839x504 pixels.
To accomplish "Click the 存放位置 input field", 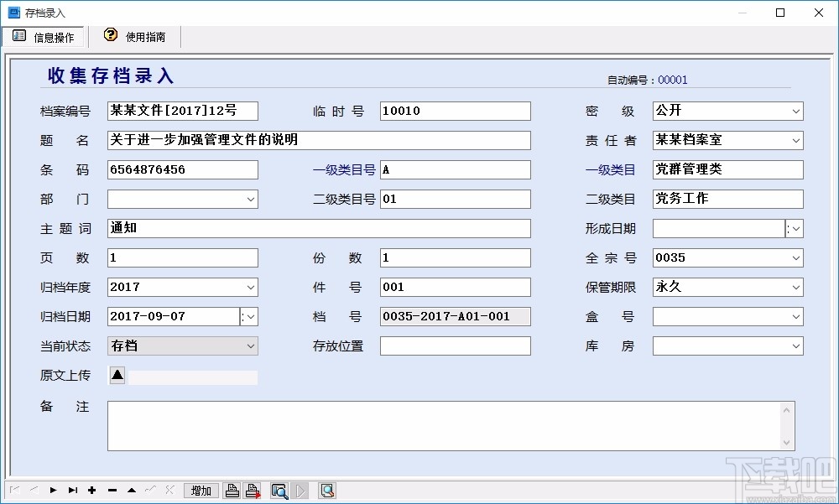I will (456, 346).
